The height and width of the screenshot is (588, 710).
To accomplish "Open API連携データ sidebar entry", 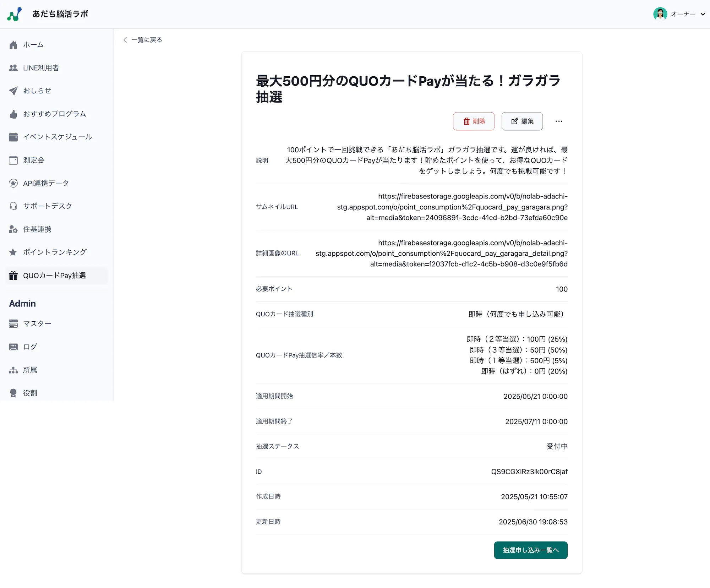I will click(46, 183).
